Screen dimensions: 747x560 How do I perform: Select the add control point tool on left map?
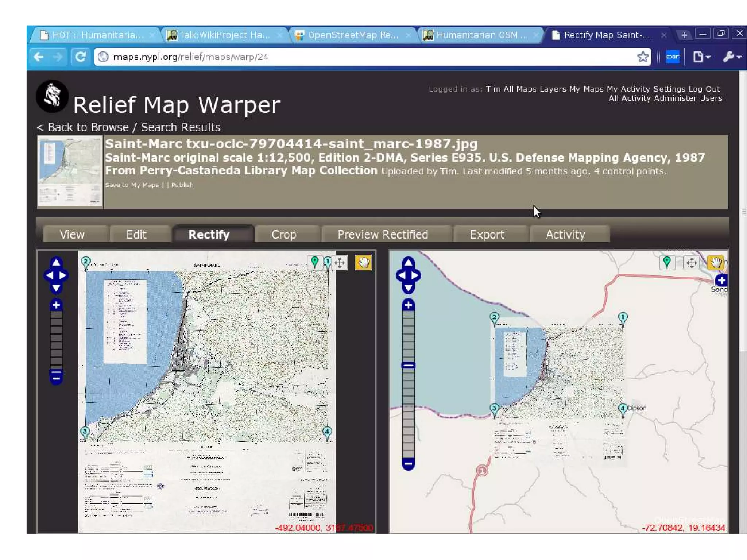315,262
